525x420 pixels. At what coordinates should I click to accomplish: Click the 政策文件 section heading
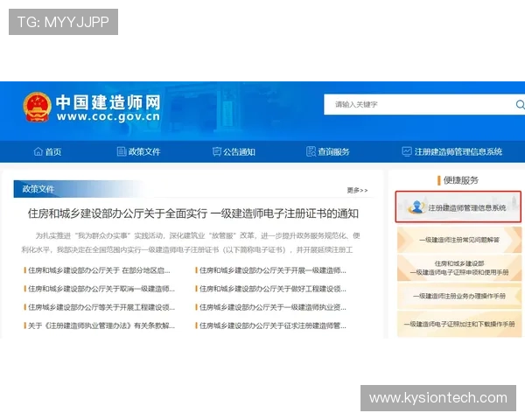click(38, 189)
